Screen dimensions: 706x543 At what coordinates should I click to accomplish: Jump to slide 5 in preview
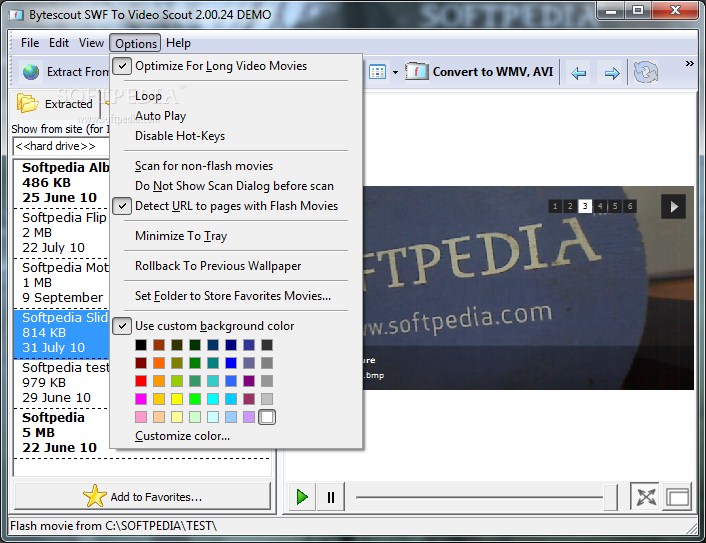point(615,206)
